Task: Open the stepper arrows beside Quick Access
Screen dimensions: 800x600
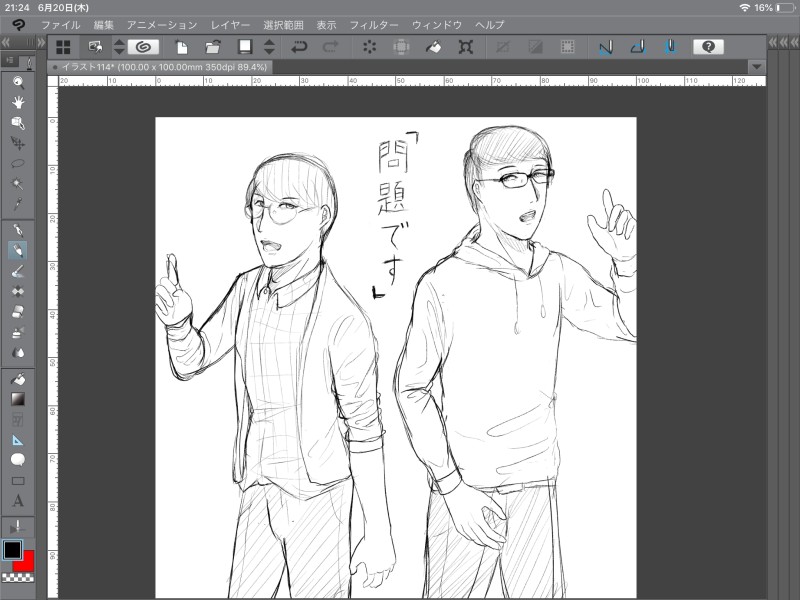Action: (119, 47)
